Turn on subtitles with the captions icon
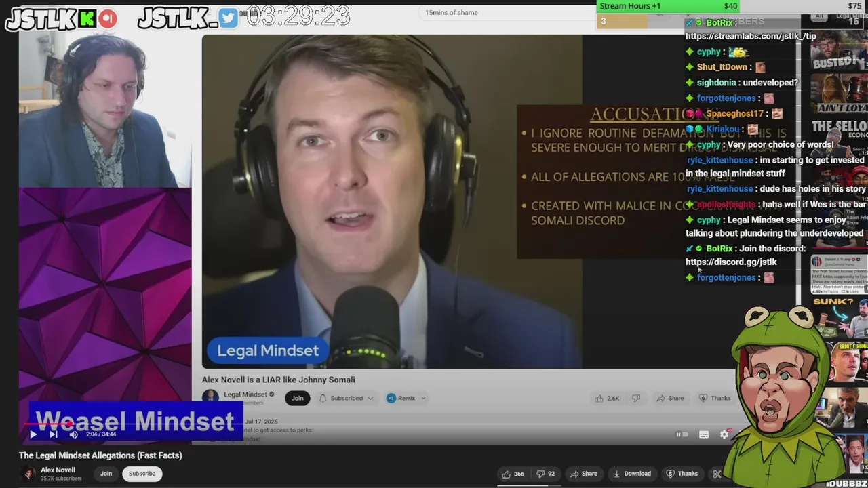Image resolution: width=868 pixels, height=488 pixels. 704,434
